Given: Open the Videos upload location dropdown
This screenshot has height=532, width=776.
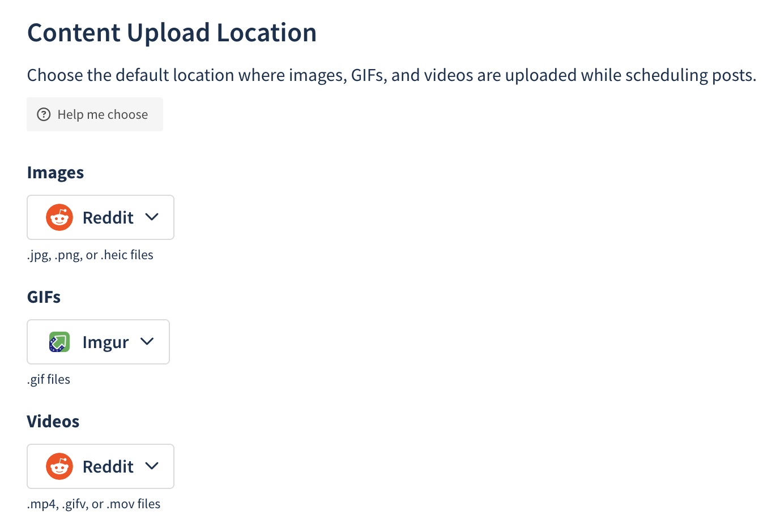Looking at the screenshot, I should pyautogui.click(x=100, y=466).
